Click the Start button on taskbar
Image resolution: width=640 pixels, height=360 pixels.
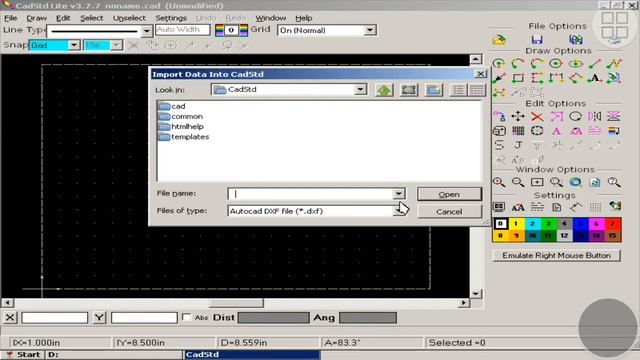(23, 354)
